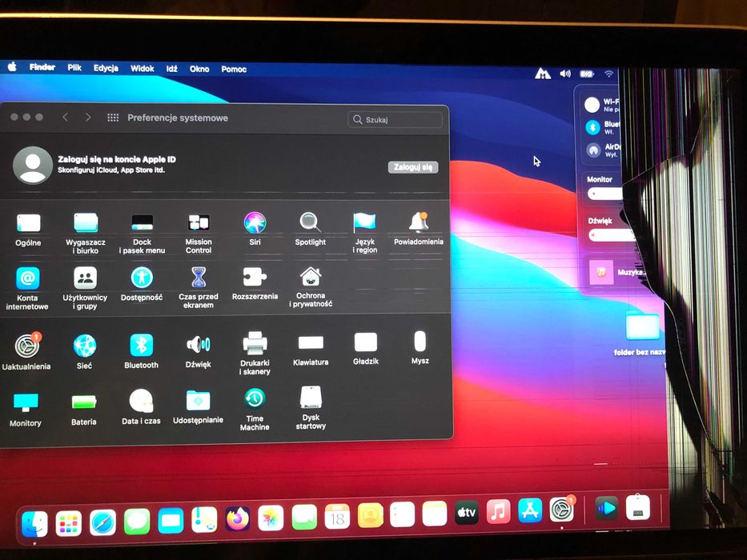Click the battery status icon

[x=586, y=74]
